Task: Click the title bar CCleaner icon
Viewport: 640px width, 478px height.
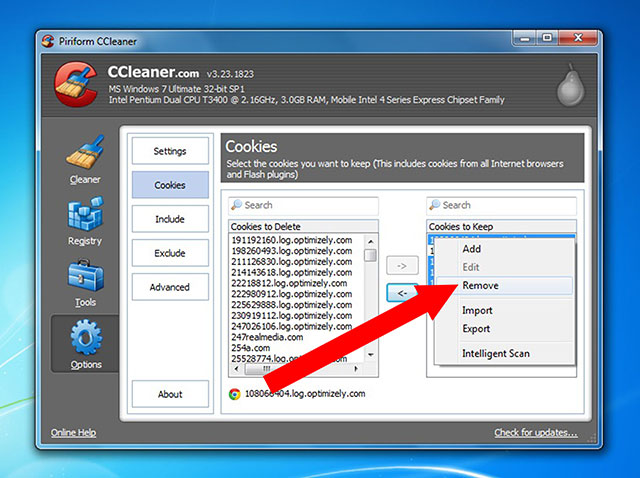Action: click(48, 41)
